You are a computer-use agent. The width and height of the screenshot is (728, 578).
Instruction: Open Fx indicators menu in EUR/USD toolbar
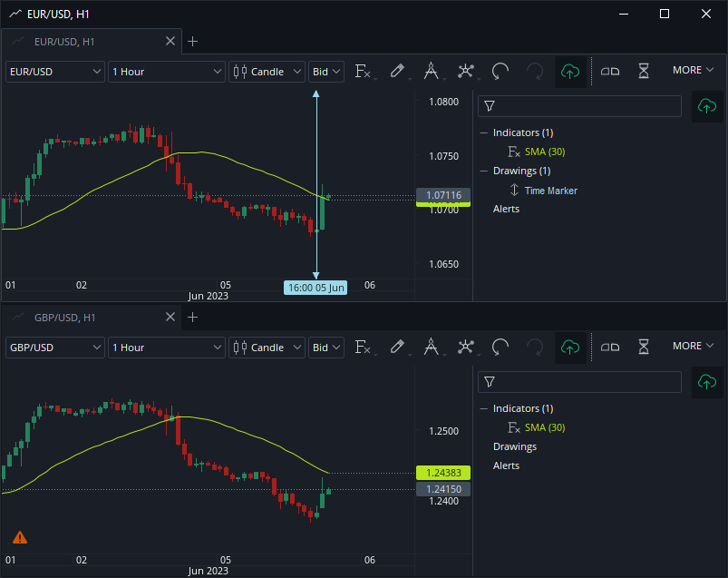363,72
